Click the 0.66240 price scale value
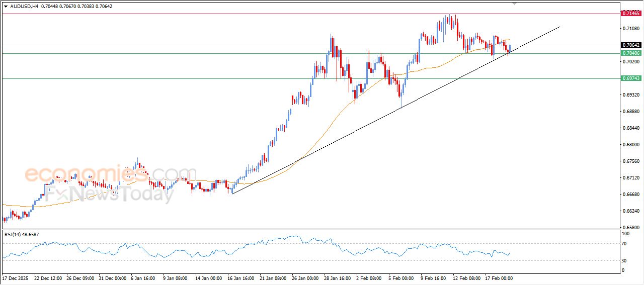Image resolution: width=644 pixels, height=285 pixels. click(630, 211)
